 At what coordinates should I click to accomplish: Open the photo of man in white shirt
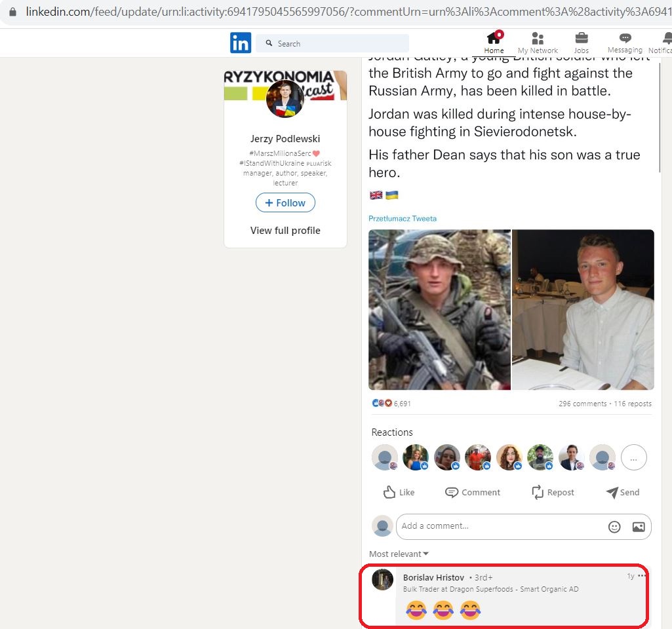583,309
